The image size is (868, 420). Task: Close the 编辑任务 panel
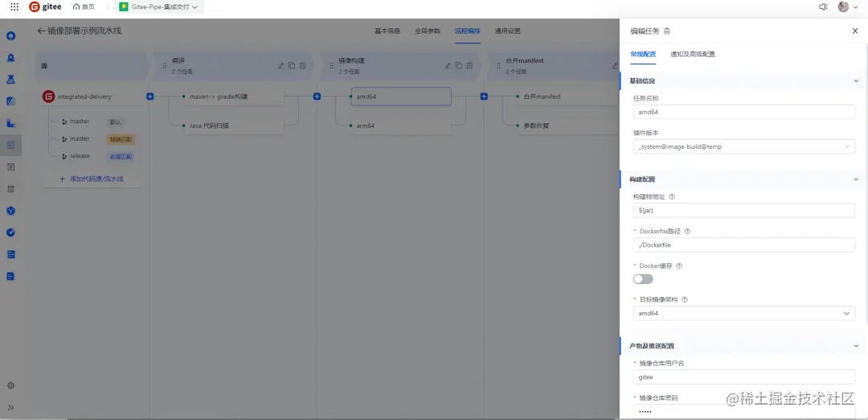[x=854, y=31]
